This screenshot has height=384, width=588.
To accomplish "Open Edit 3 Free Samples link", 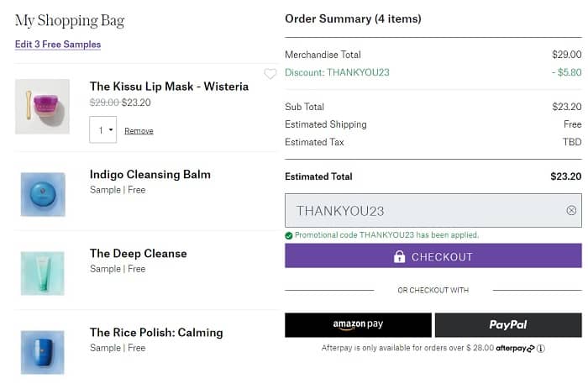I will [58, 45].
